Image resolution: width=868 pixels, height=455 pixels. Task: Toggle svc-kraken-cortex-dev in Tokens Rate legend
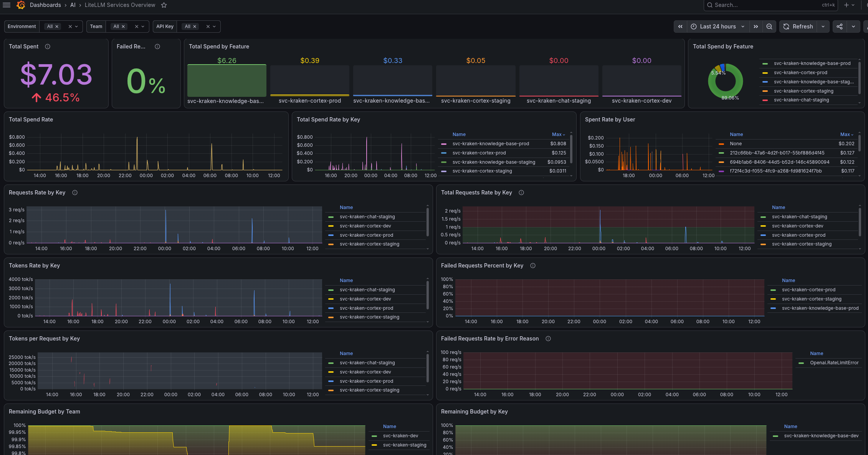365,299
